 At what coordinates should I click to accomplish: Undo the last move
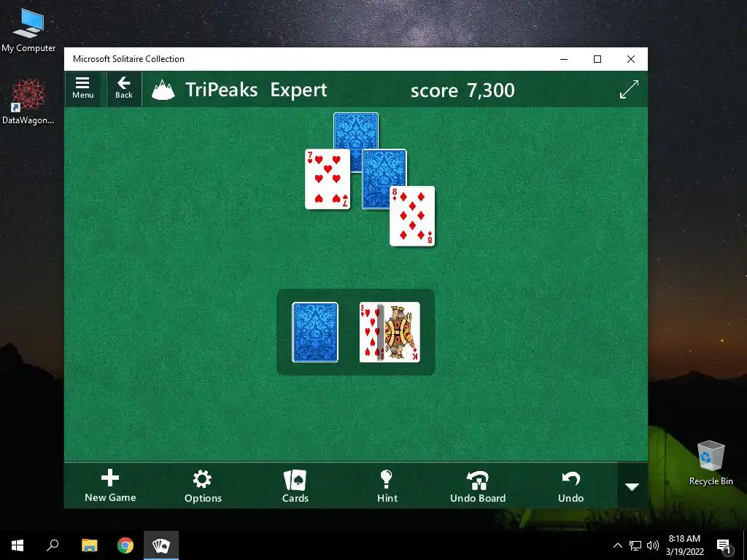pyautogui.click(x=570, y=486)
